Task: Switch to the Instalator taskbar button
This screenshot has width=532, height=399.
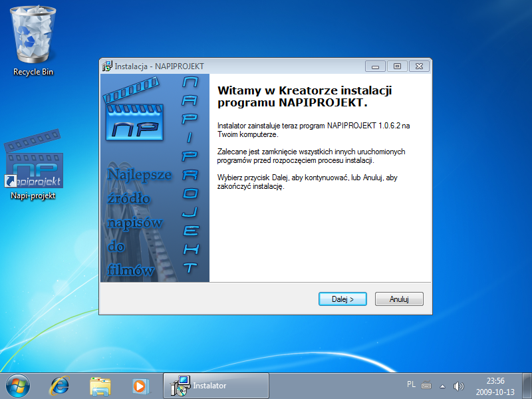Action: pyautogui.click(x=216, y=386)
